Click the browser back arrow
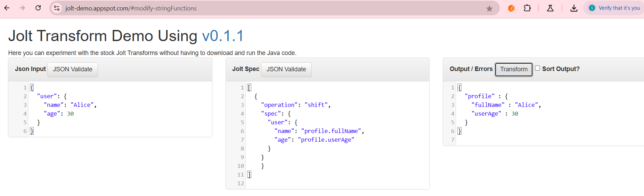 point(7,8)
